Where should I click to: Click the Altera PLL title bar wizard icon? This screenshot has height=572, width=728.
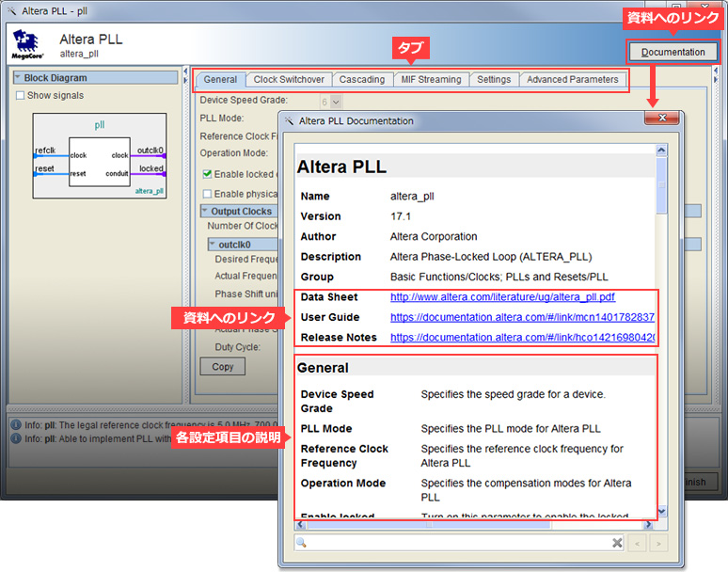pos(11,10)
